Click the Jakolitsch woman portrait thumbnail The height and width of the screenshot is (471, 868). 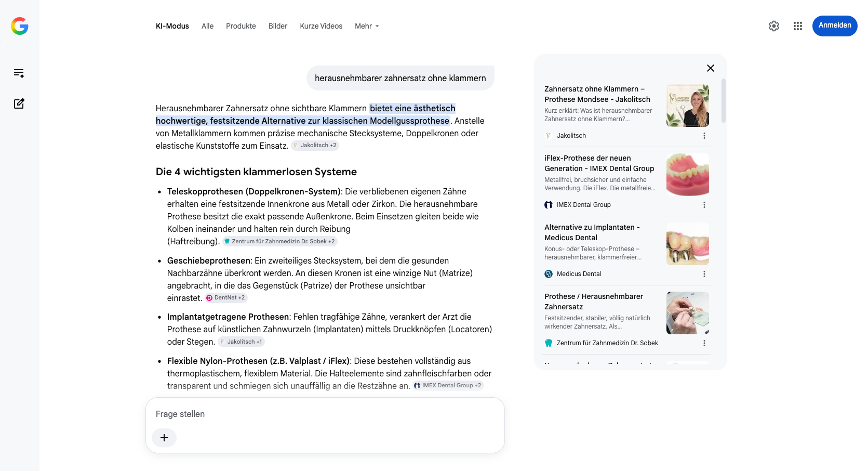click(688, 106)
